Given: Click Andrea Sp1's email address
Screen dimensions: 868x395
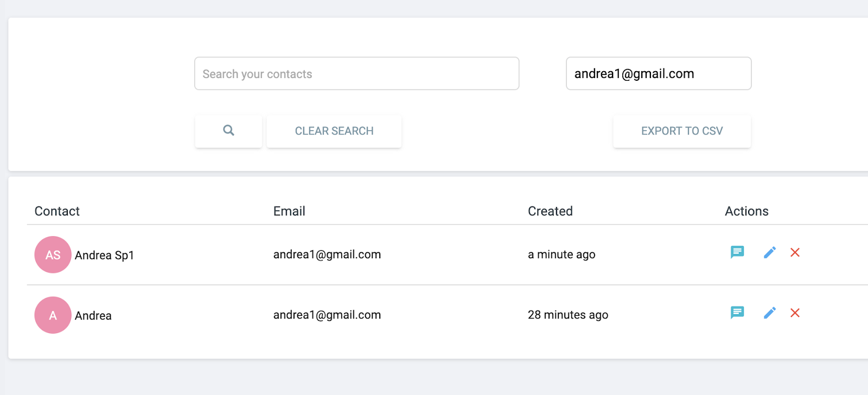Looking at the screenshot, I should click(x=327, y=254).
